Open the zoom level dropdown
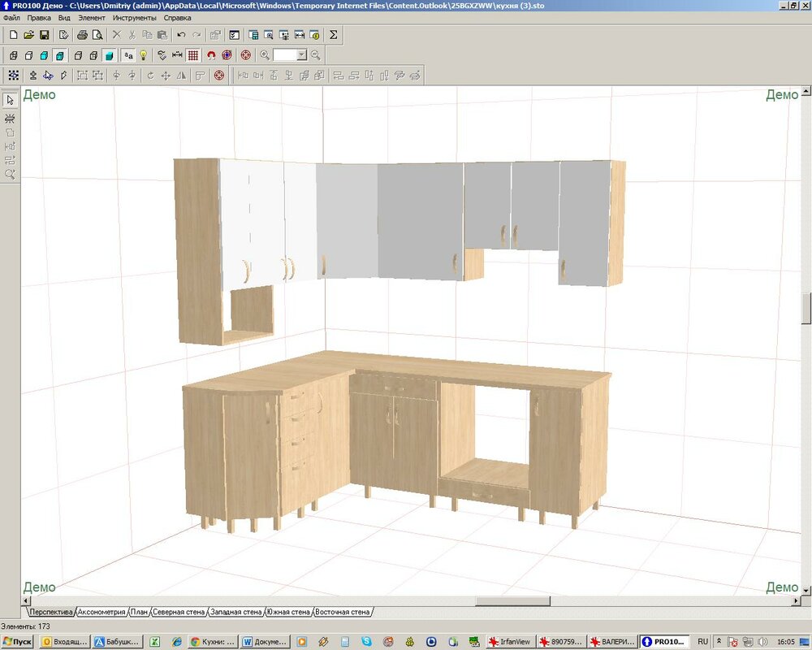This screenshot has width=812, height=650. [301, 55]
